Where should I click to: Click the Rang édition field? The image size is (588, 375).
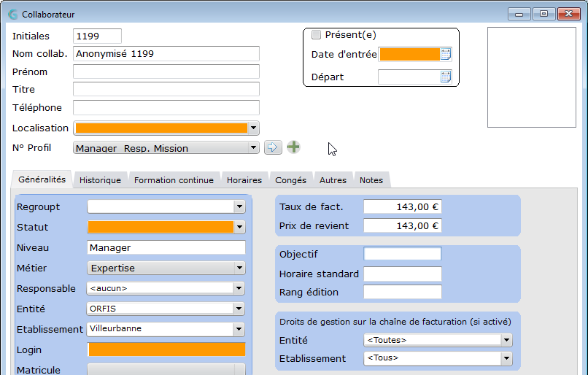coord(403,292)
